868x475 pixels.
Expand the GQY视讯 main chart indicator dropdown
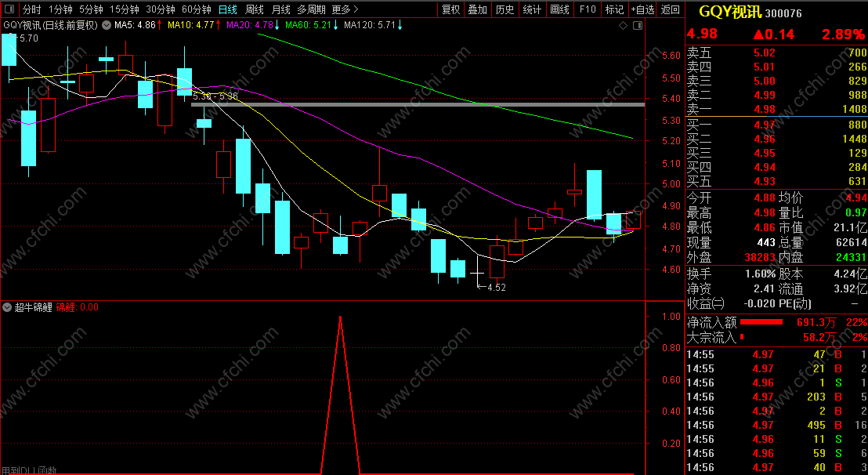point(107,25)
